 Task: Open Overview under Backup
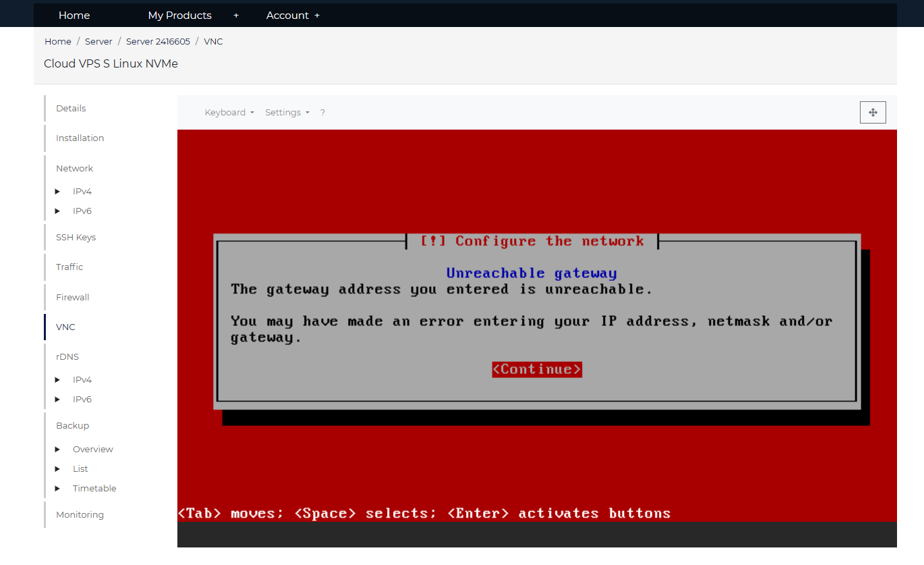(x=93, y=450)
